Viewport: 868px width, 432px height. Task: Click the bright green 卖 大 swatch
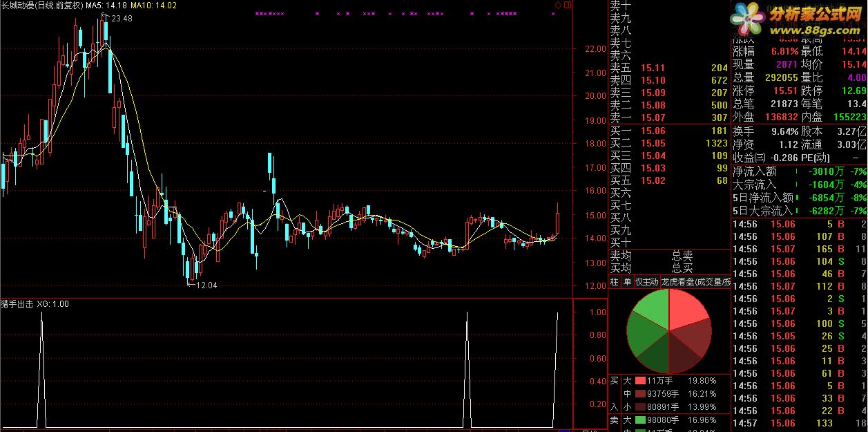click(x=640, y=419)
